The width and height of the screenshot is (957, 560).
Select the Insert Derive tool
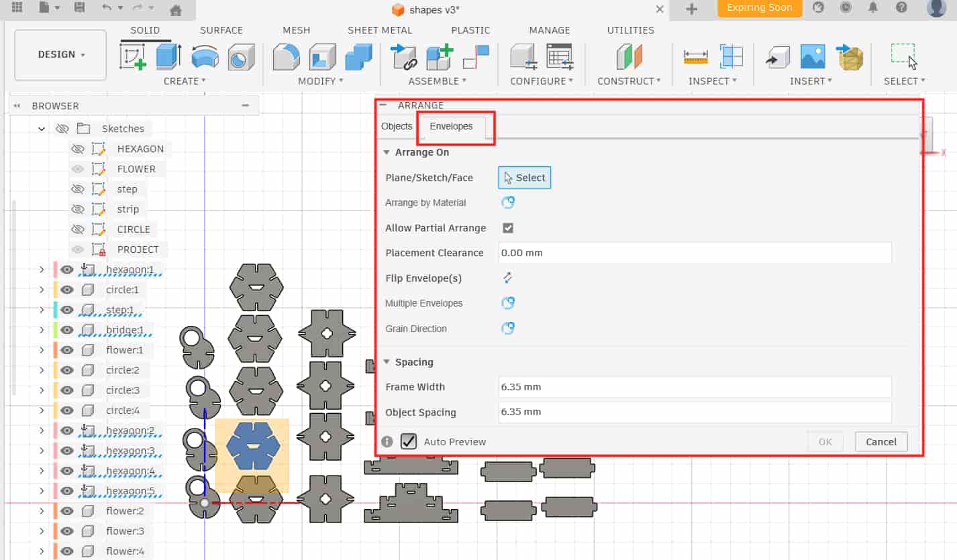[x=777, y=56]
